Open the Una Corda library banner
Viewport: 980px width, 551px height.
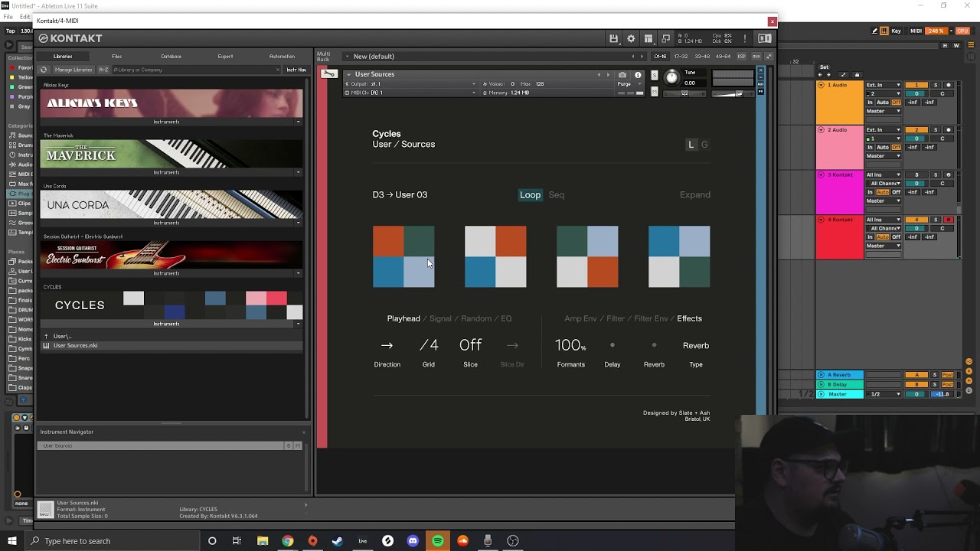[173, 205]
